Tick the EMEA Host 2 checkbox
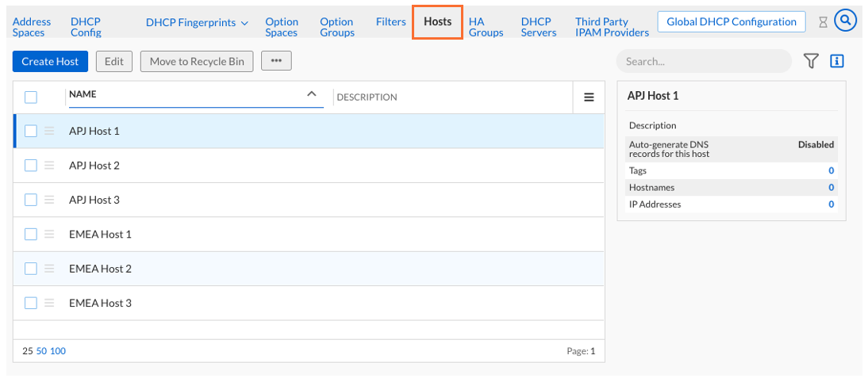The width and height of the screenshot is (868, 382). [x=31, y=269]
